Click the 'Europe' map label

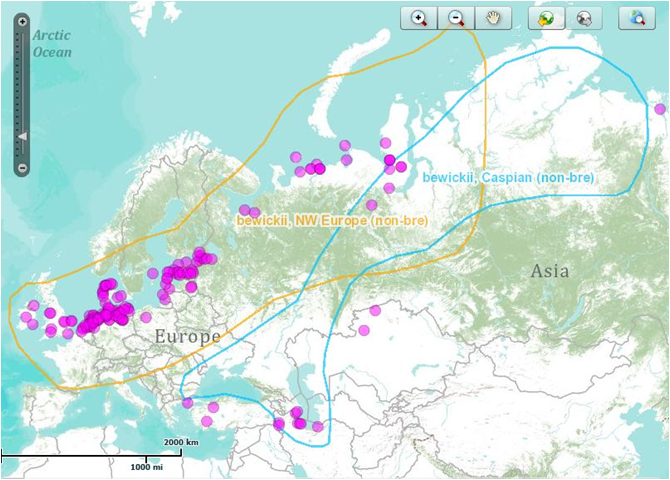(187, 337)
